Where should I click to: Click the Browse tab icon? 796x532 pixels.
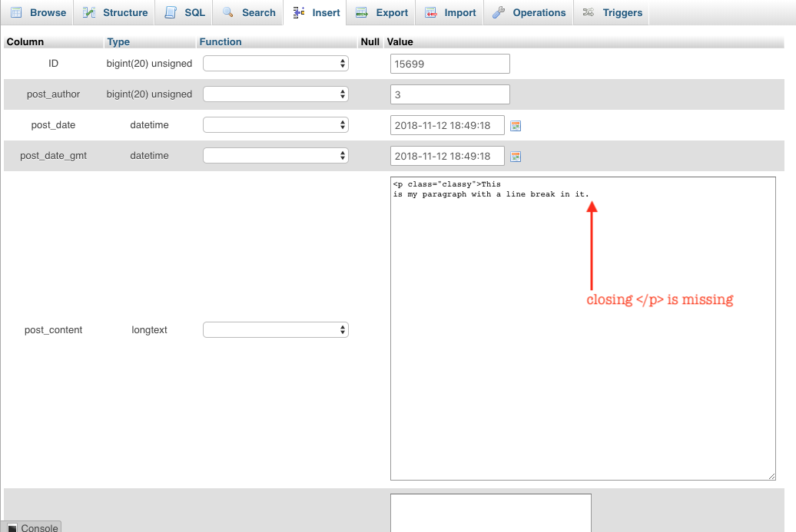point(16,12)
